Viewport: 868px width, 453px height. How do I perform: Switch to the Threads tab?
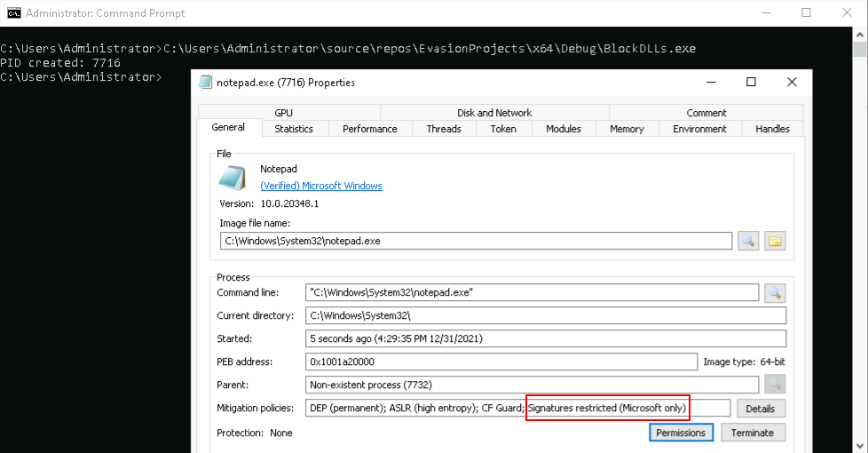(x=444, y=129)
